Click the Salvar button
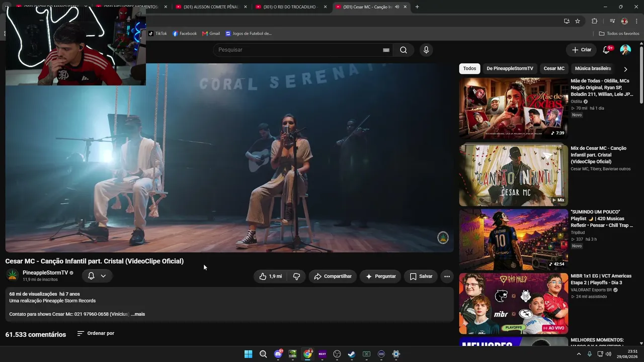Image resolution: width=644 pixels, height=362 pixels. pyautogui.click(x=421, y=276)
